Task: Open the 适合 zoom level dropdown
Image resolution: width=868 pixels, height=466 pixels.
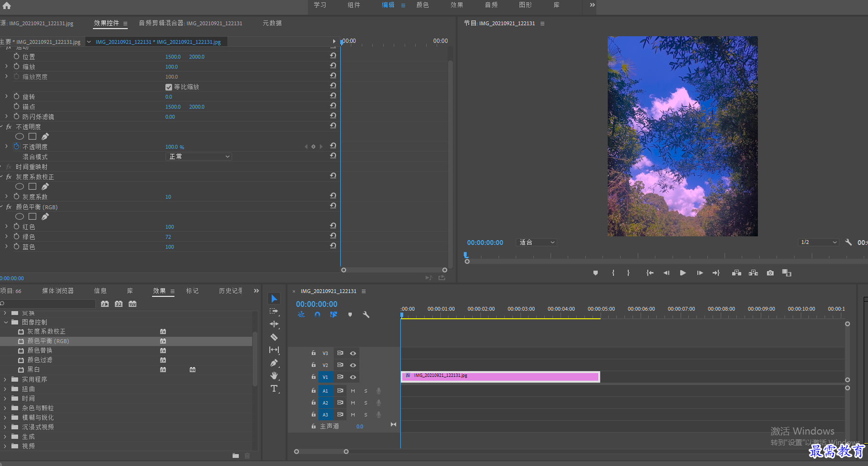Action: [537, 242]
